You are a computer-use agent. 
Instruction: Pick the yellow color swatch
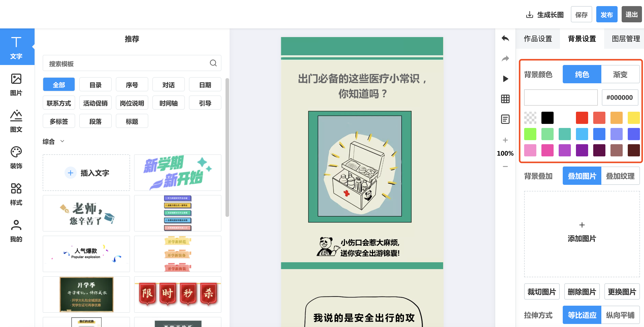click(x=634, y=118)
